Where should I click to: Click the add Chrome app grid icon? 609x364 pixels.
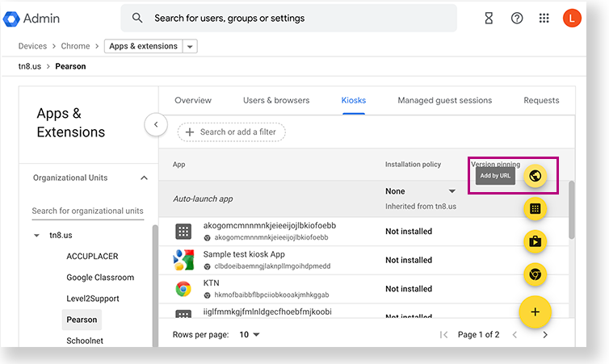(535, 209)
